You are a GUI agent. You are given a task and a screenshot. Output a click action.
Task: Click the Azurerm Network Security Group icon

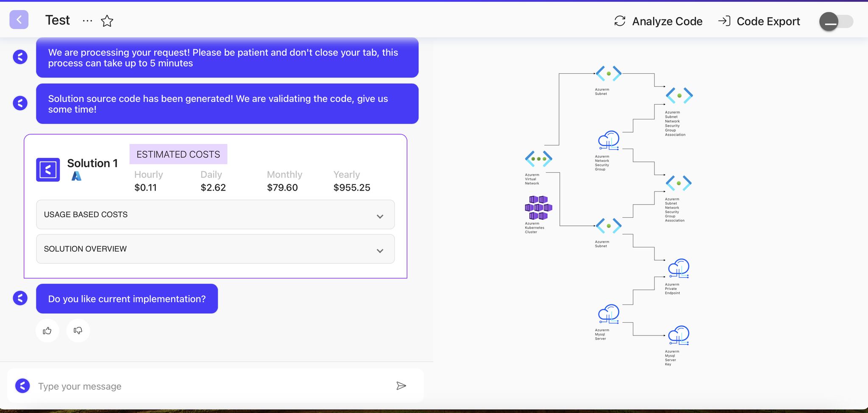[x=609, y=140]
